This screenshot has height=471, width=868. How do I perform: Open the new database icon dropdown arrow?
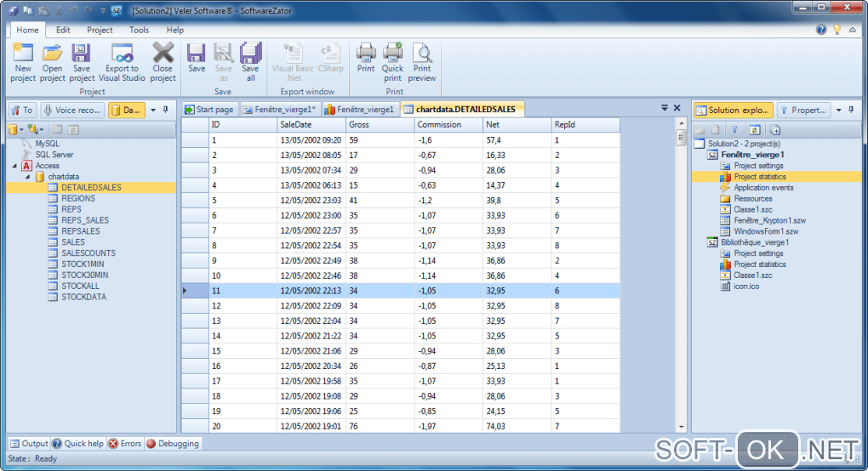pos(21,130)
